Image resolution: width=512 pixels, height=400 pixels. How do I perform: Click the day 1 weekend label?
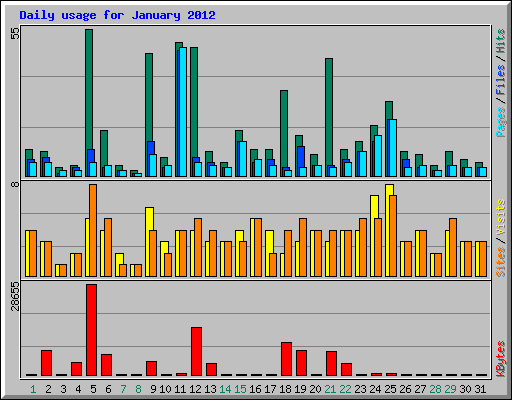click(33, 389)
